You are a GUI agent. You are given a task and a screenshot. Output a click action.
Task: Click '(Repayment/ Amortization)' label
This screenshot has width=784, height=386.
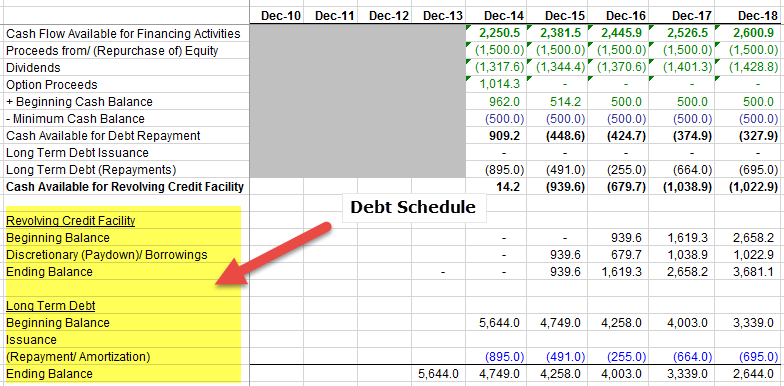(x=78, y=357)
